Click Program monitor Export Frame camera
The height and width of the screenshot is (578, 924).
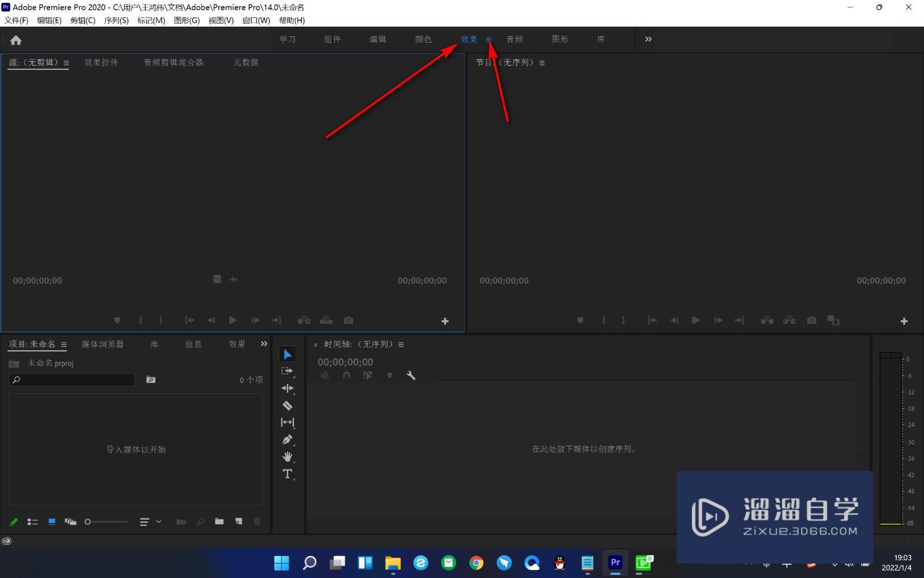[x=811, y=320]
